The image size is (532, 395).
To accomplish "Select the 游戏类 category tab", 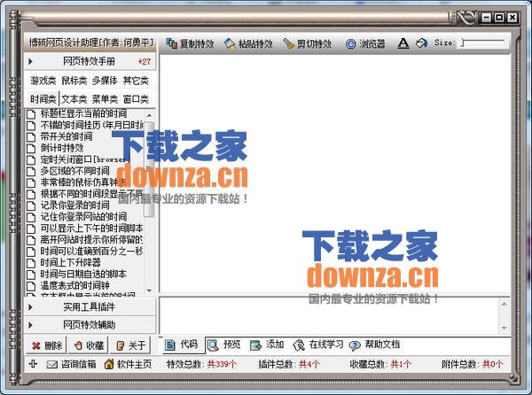I will pyautogui.click(x=43, y=81).
